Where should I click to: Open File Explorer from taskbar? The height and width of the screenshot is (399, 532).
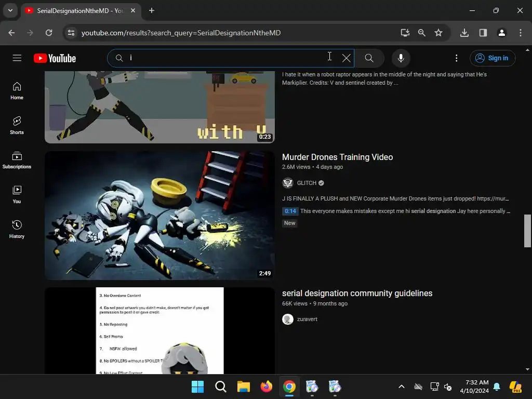pos(243,387)
